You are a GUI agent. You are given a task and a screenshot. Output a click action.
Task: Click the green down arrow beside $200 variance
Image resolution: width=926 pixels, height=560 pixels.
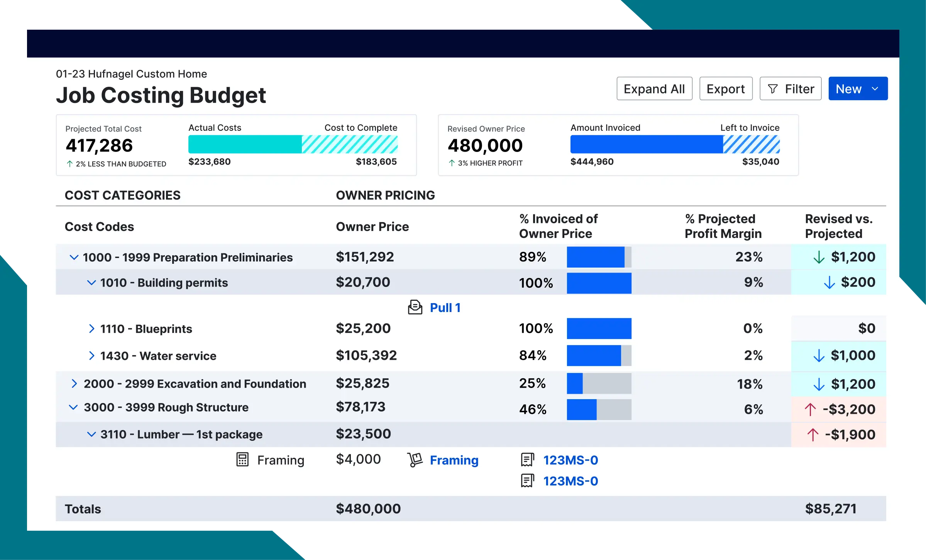coord(829,282)
